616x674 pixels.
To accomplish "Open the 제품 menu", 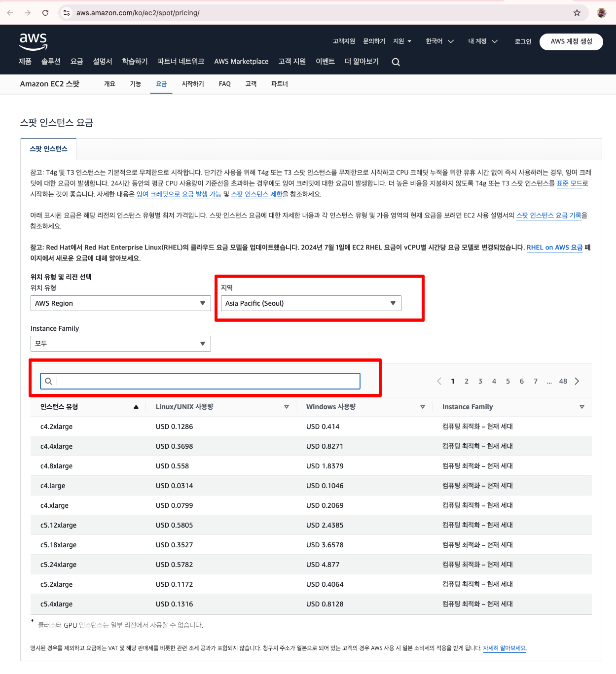I will click(25, 61).
